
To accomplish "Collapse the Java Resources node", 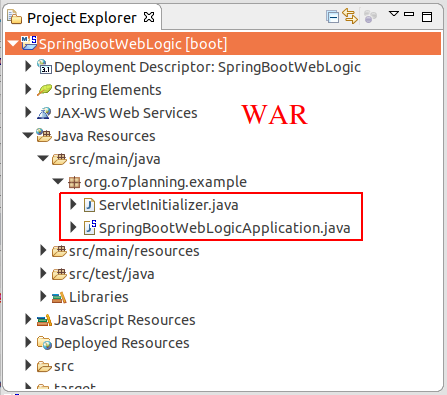I will tap(28, 136).
